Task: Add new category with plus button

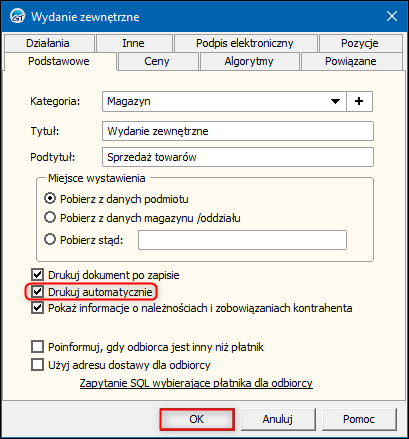Action: [x=359, y=101]
